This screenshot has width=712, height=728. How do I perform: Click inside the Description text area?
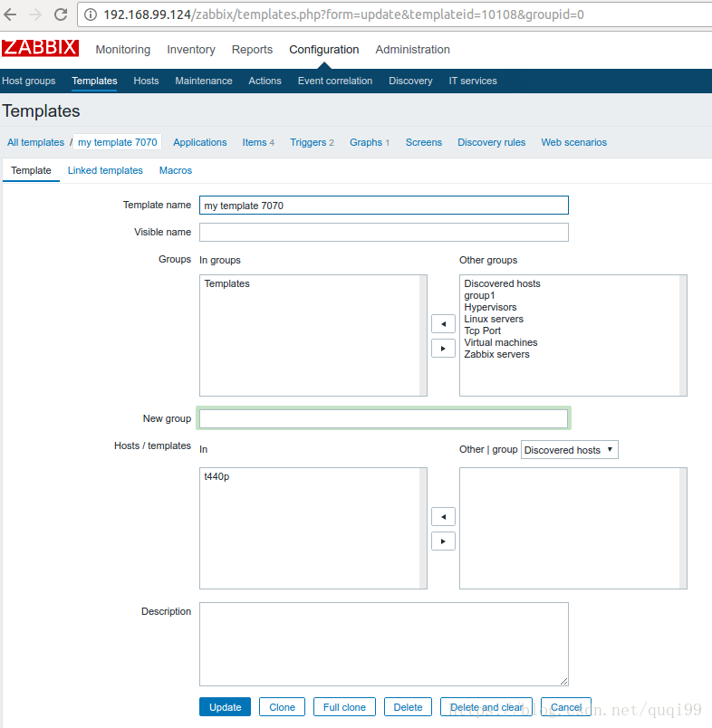(x=384, y=645)
